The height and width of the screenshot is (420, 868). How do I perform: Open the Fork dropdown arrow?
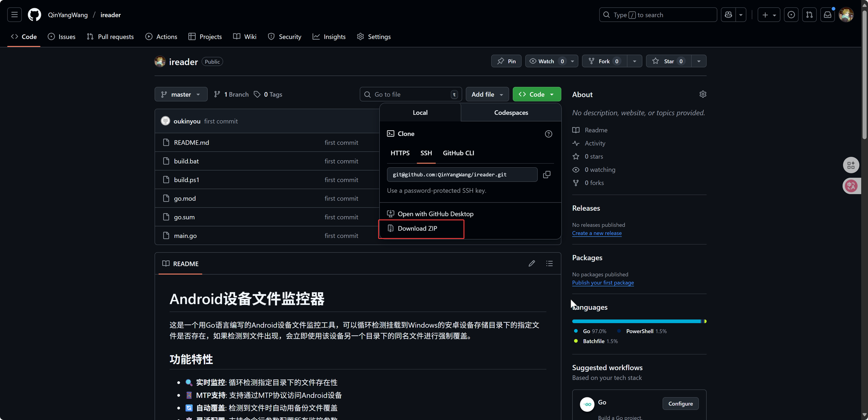point(635,61)
